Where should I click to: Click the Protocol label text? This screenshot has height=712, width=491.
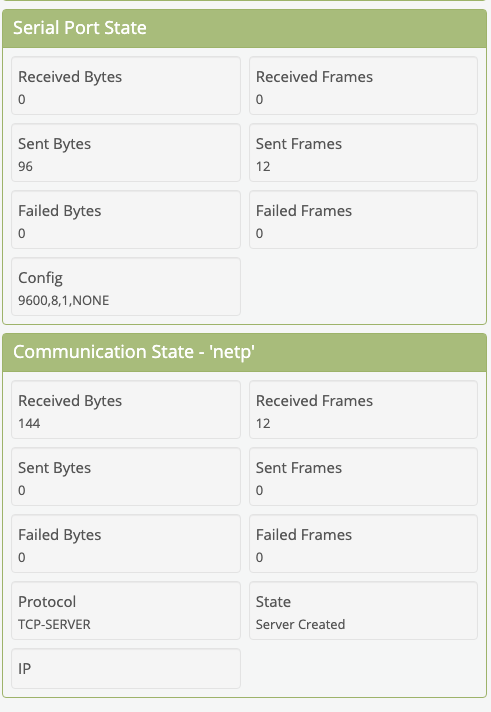(x=47, y=602)
